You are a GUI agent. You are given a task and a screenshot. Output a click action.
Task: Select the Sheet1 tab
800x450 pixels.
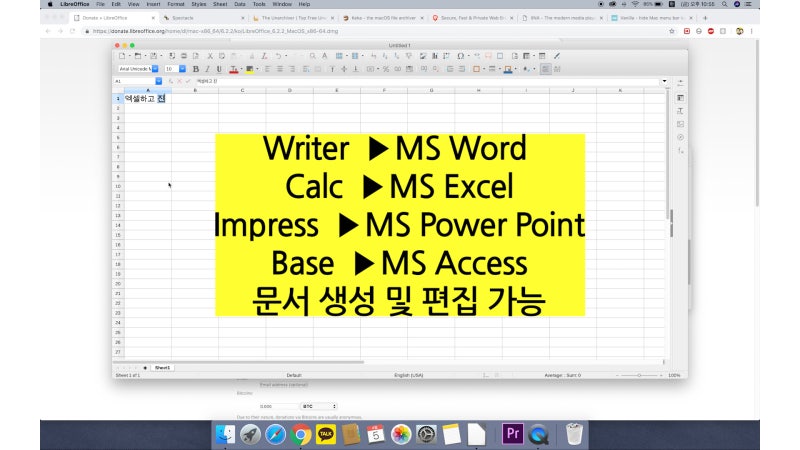point(162,367)
